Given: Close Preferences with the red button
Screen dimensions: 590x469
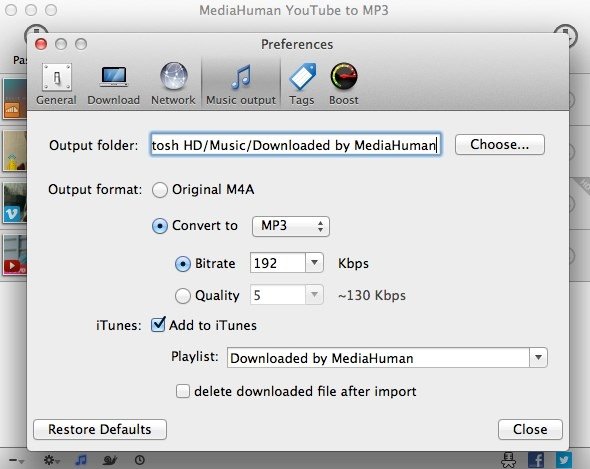Looking at the screenshot, I should tap(41, 44).
